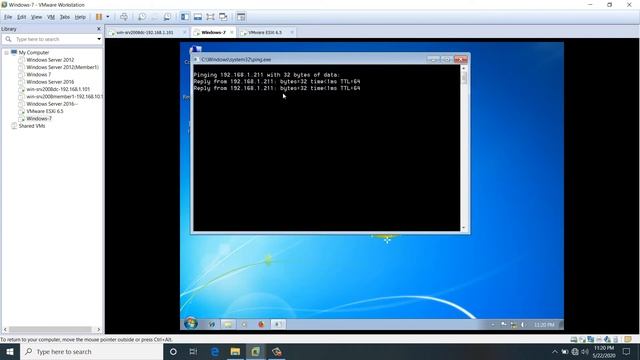Viewport: 640px width, 360px height.
Task: Click the Cortana circle icon on host taskbar
Action: [173, 351]
